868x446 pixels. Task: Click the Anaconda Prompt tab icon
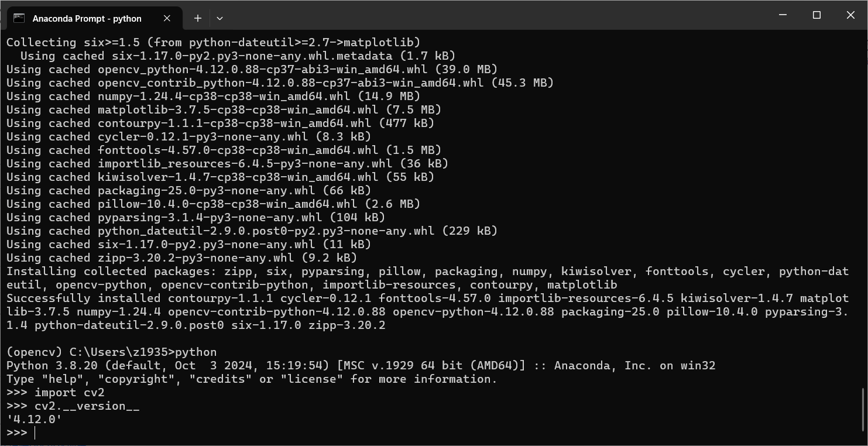(x=20, y=18)
